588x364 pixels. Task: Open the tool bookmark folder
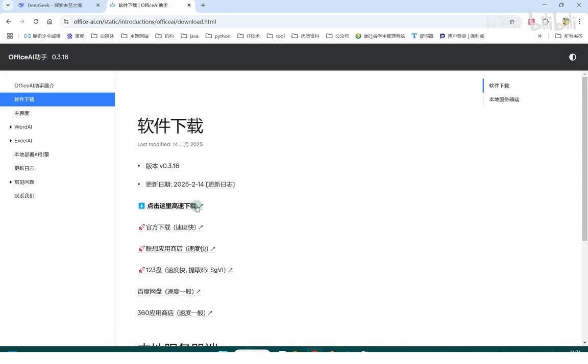[276, 36]
